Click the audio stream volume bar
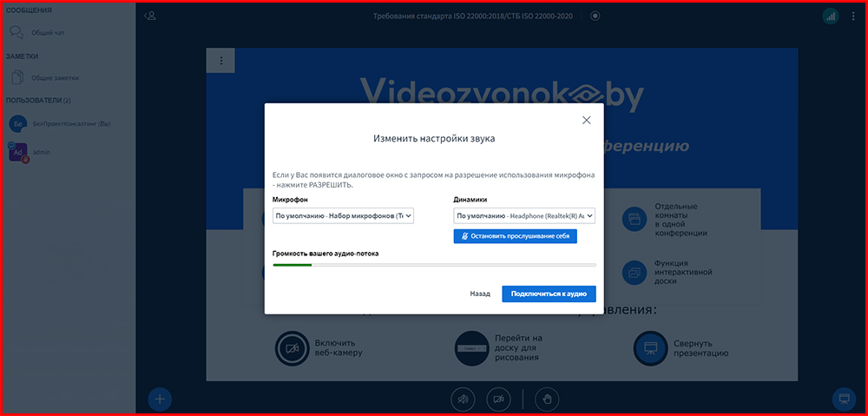Screen dimensions: 868x416 (434, 265)
